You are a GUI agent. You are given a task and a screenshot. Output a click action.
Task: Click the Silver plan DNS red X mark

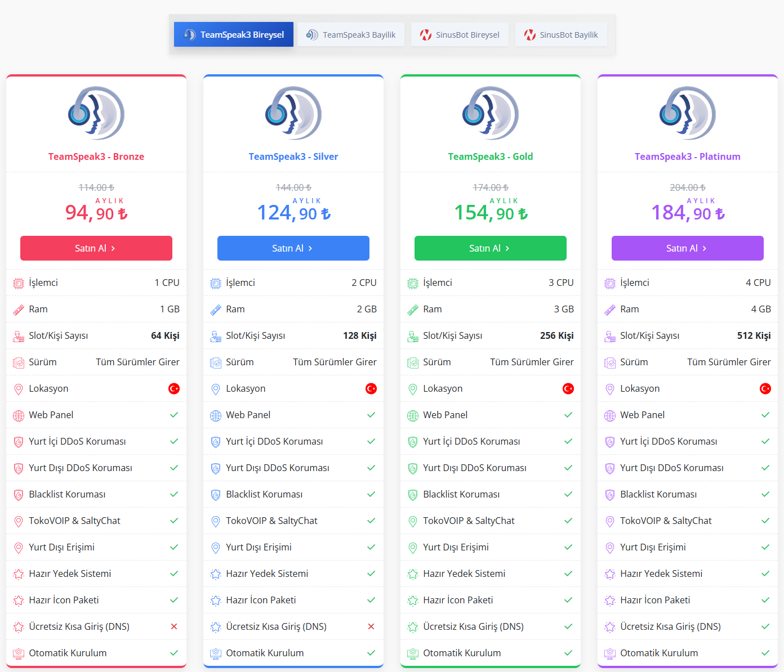coord(371,626)
